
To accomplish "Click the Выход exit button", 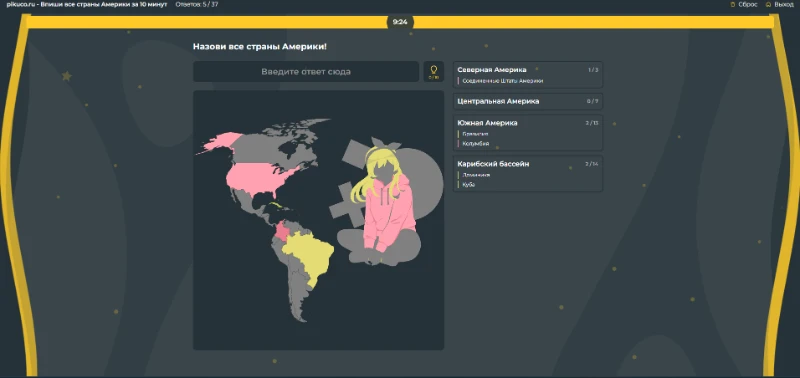I will [780, 4].
